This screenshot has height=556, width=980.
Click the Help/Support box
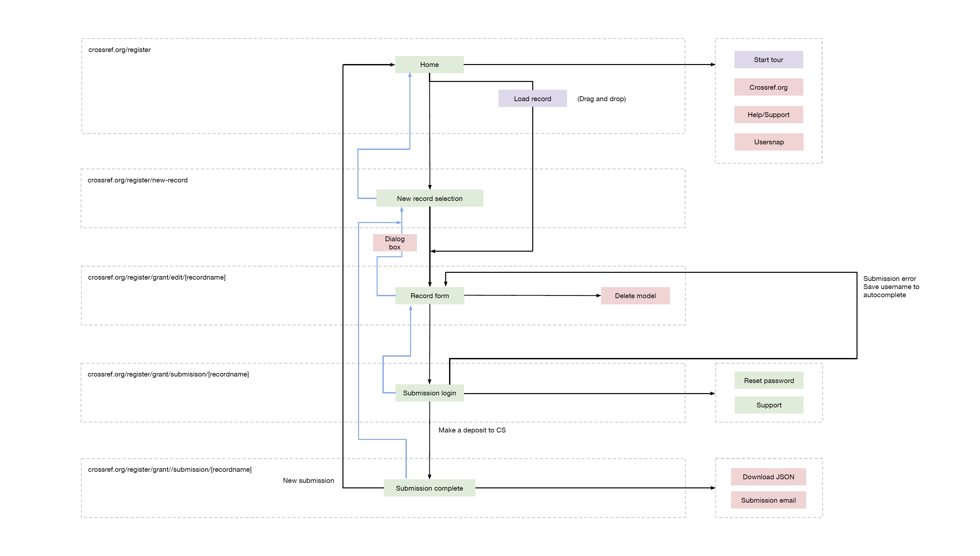pos(768,114)
